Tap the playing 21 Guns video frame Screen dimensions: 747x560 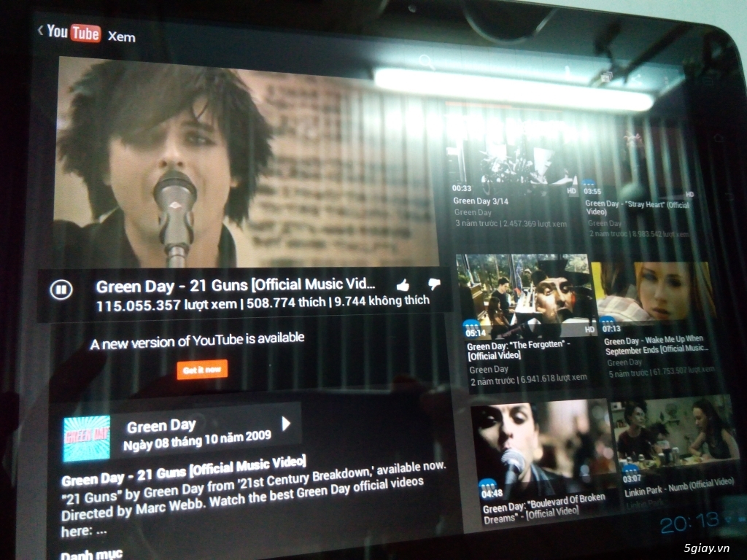pos(247,162)
